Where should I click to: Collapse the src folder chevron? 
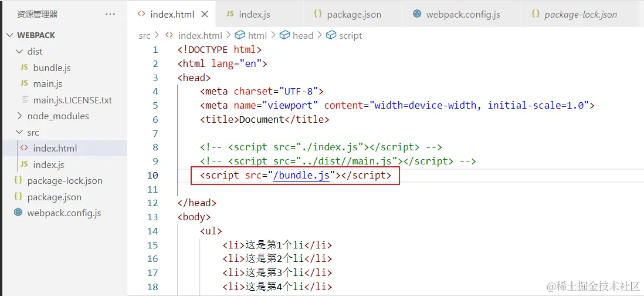pos(19,132)
